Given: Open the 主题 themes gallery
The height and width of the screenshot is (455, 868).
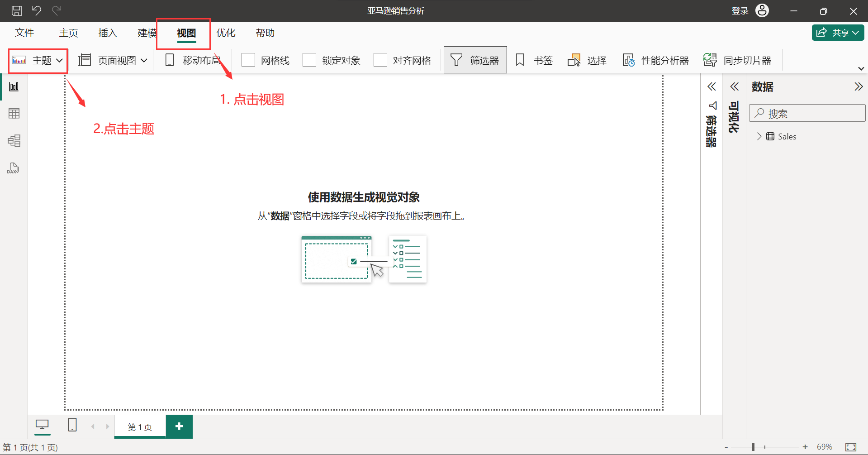Looking at the screenshot, I should click(38, 60).
